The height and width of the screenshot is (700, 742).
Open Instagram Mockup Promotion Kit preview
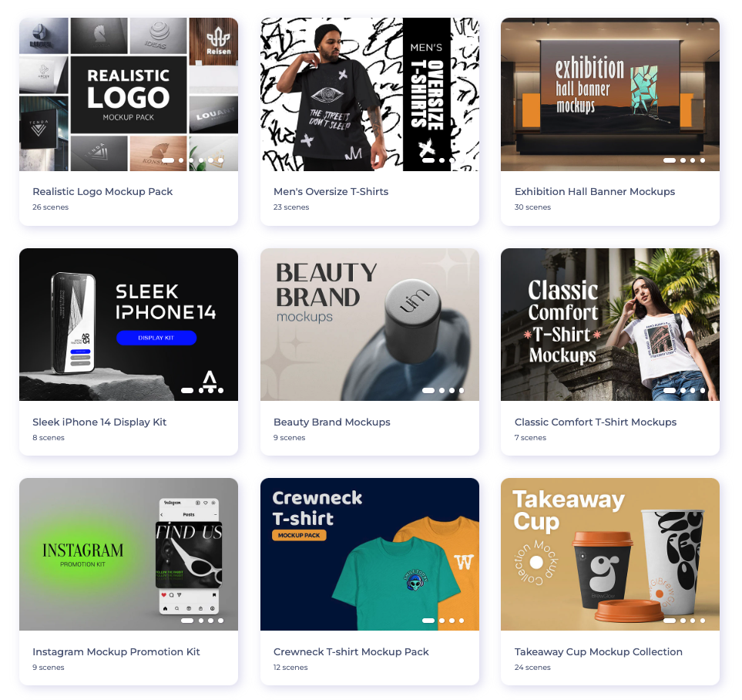pyautogui.click(x=129, y=554)
